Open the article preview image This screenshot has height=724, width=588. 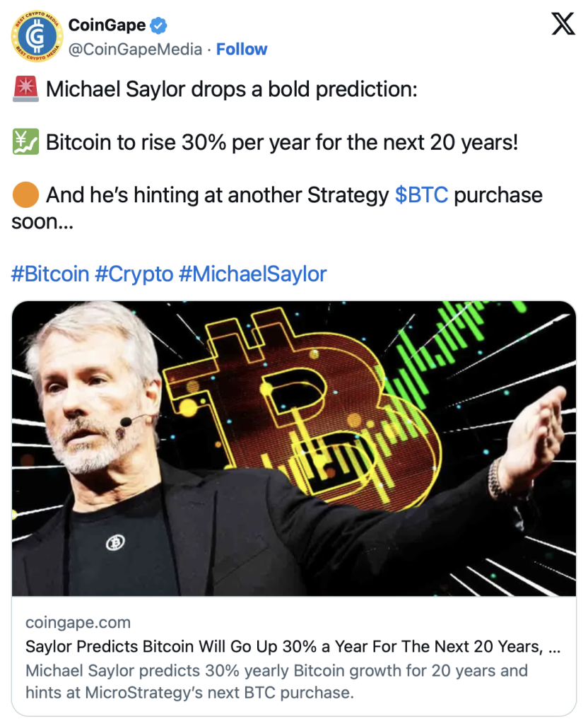(x=294, y=448)
